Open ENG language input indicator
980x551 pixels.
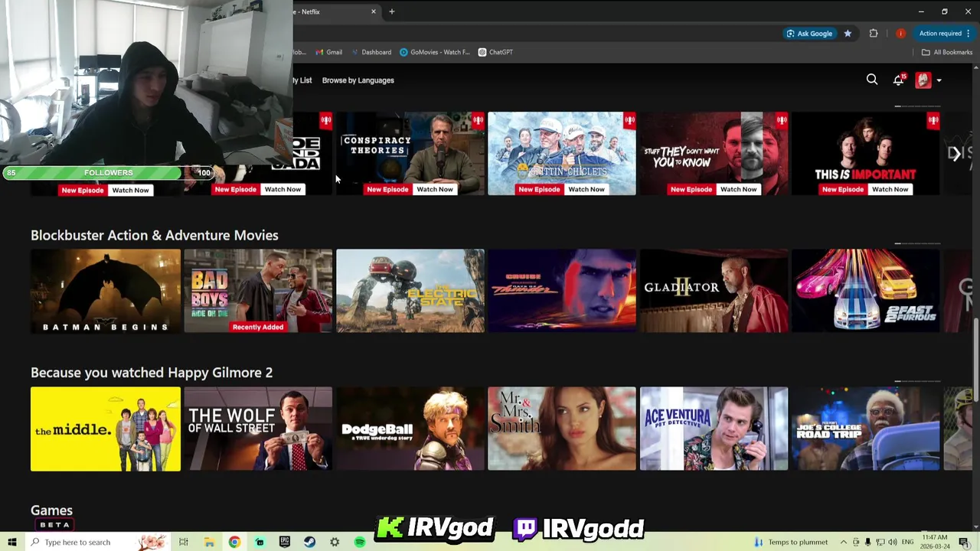click(x=907, y=542)
